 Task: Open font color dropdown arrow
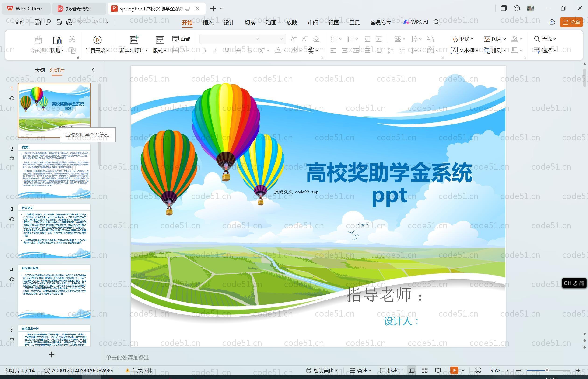[x=284, y=50]
